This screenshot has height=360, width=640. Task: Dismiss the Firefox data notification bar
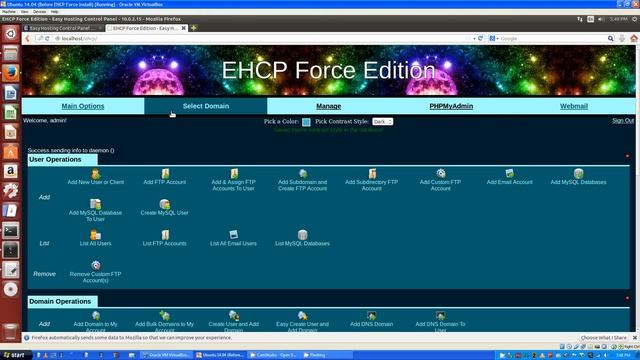635,338
